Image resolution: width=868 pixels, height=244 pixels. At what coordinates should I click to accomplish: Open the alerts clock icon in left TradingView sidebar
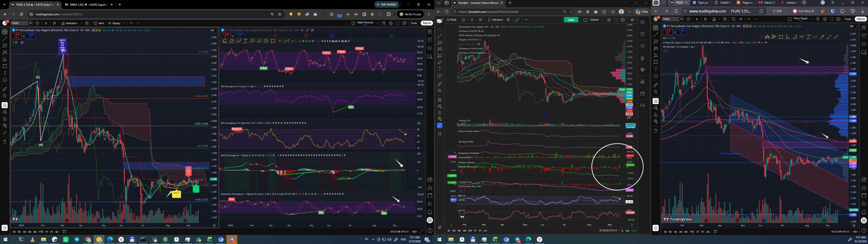[430, 40]
